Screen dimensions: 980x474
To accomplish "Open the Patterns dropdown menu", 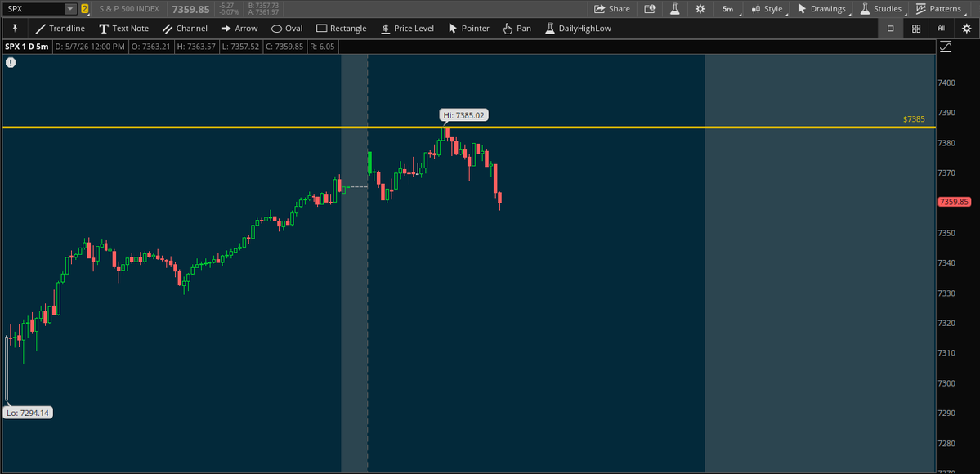I will 939,9.
